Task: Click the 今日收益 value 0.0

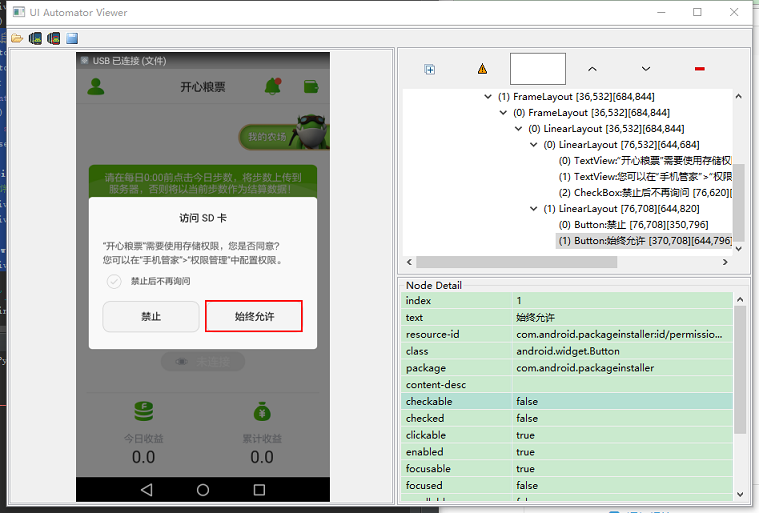Action: [143, 457]
